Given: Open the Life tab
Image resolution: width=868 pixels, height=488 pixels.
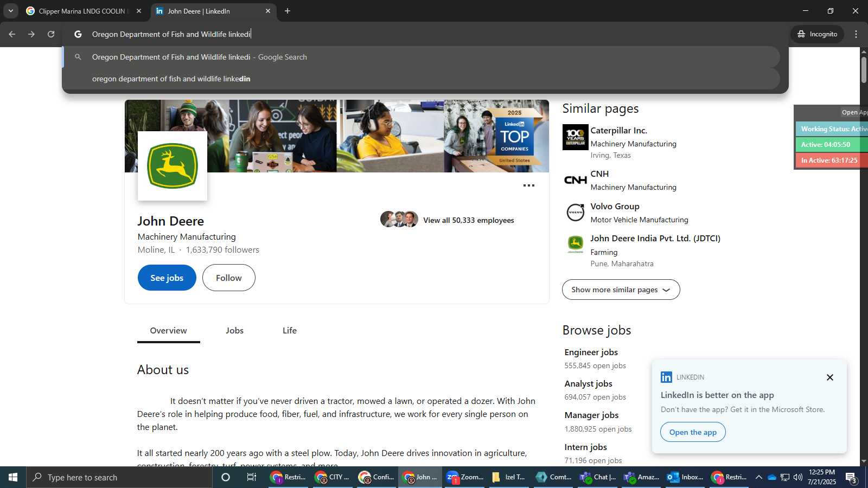Looking at the screenshot, I should (290, 331).
